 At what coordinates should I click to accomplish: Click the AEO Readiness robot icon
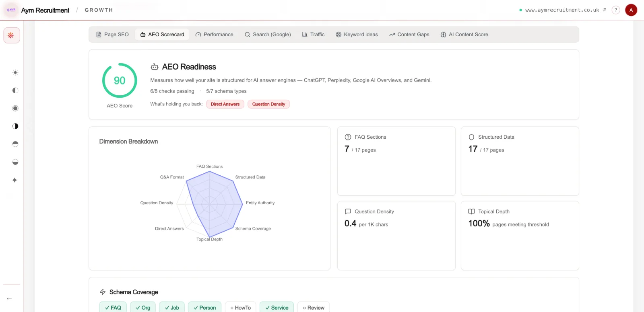click(x=155, y=67)
